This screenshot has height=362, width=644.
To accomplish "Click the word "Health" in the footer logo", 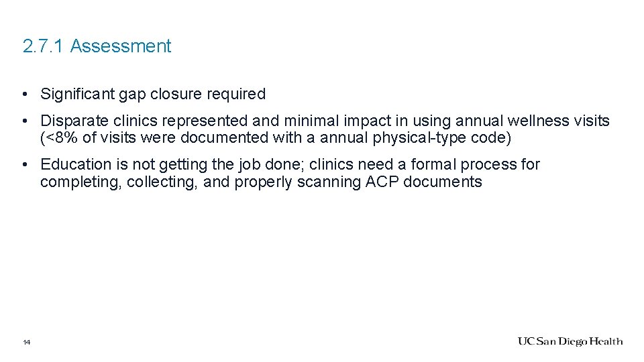I will pyautogui.click(x=607, y=342).
